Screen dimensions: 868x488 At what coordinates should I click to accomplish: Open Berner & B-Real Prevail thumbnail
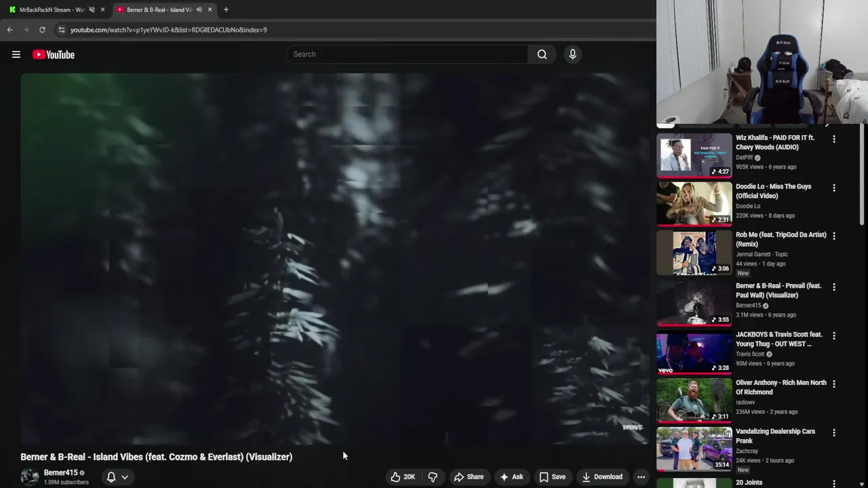pyautogui.click(x=694, y=303)
